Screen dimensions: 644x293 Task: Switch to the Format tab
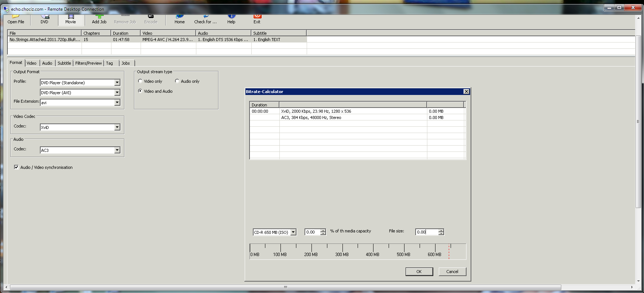pos(16,62)
